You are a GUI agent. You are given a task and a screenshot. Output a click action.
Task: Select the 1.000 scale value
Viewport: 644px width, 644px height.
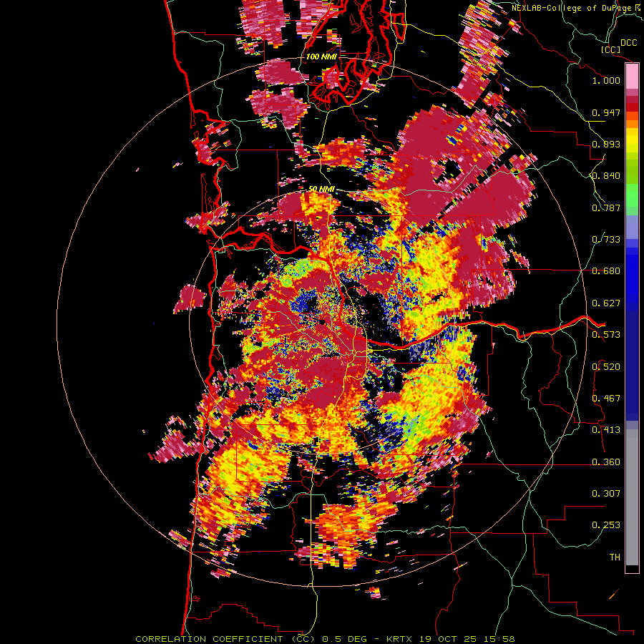[x=606, y=80]
